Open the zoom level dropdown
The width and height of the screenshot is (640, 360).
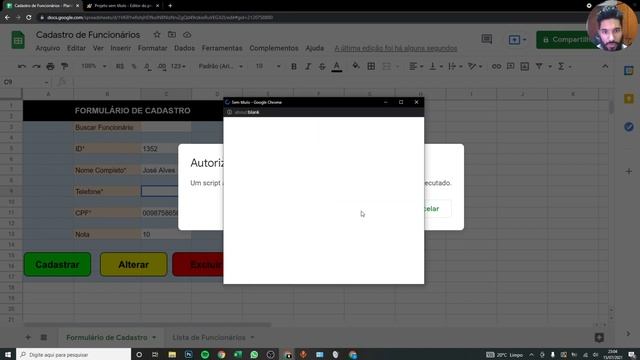pyautogui.click(x=94, y=66)
